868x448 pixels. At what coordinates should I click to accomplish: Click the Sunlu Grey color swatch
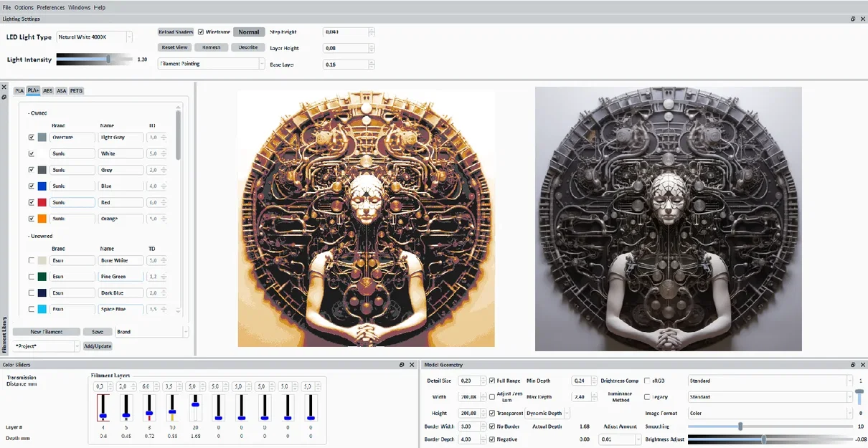click(x=42, y=170)
